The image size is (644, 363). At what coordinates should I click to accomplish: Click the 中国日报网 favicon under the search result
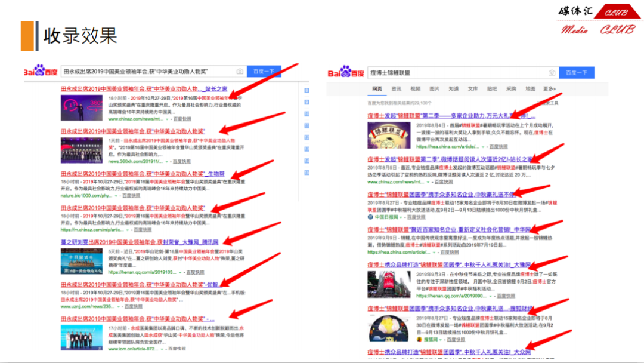point(371,217)
